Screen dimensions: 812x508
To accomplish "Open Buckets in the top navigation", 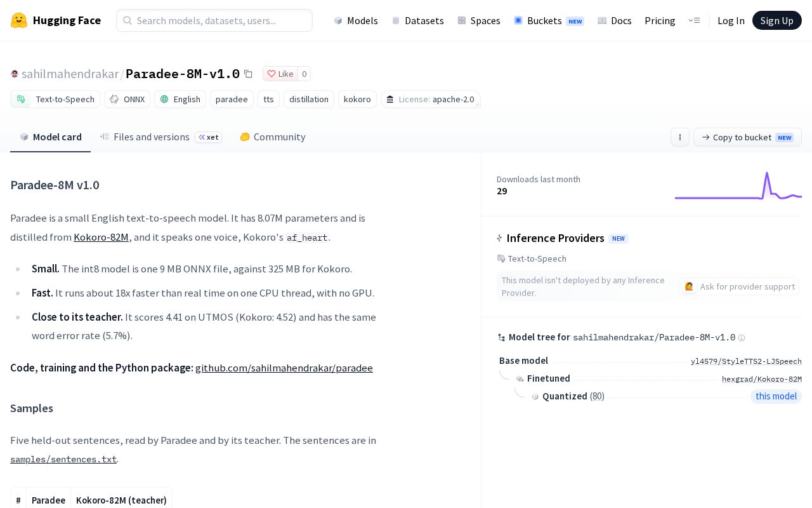I will click(549, 20).
